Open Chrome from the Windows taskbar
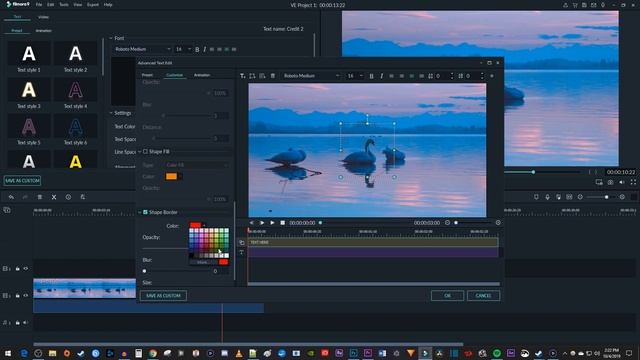640x360 pixels. point(153,353)
